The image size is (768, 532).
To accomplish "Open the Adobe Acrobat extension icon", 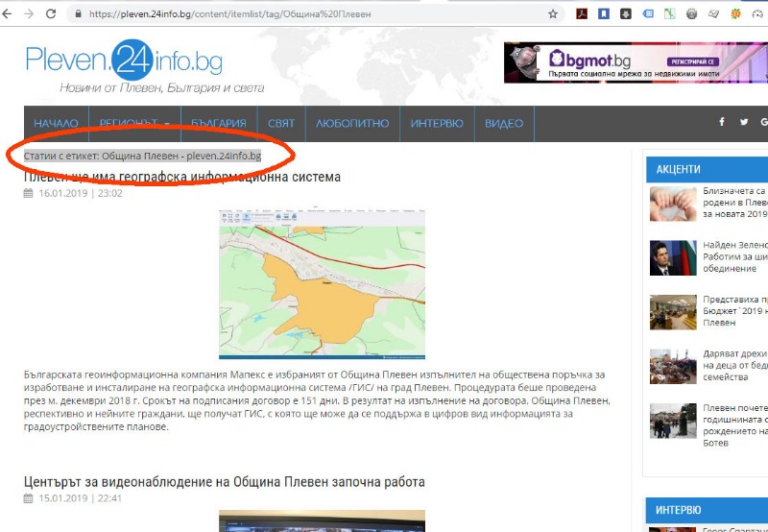I will 582,13.
